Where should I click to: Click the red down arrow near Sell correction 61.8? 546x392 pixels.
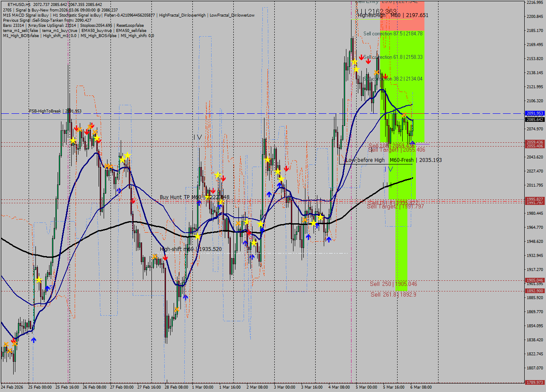(x=362, y=57)
